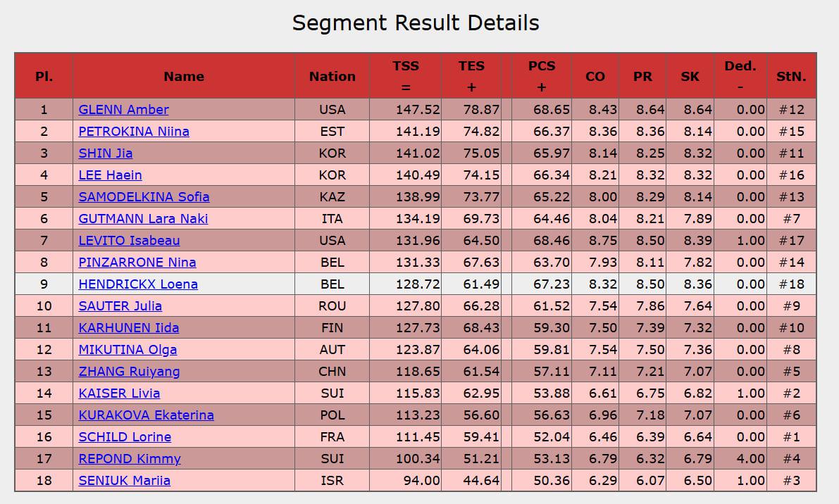Click the MIKUTINA Olga link
This screenshot has width=839, height=504.
click(x=128, y=350)
